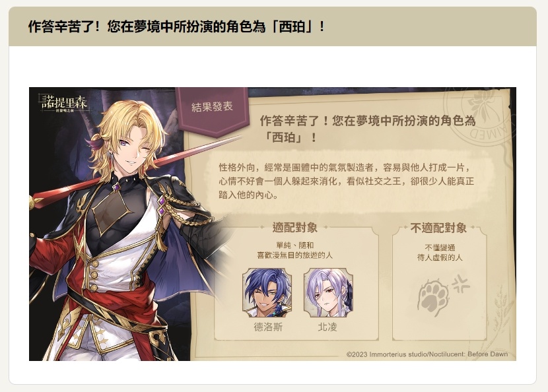This screenshot has height=392, width=548.
Task: Click the faded round stamp seal
Action: tap(479, 117)
